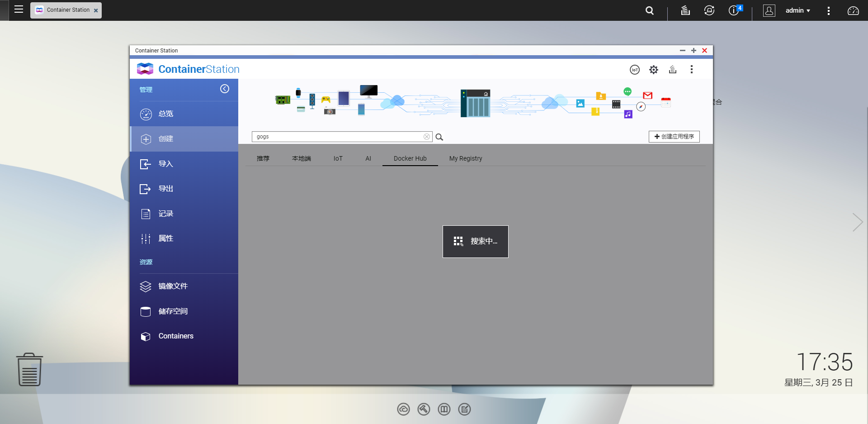Click the IoT icon in Container Station header

point(634,69)
